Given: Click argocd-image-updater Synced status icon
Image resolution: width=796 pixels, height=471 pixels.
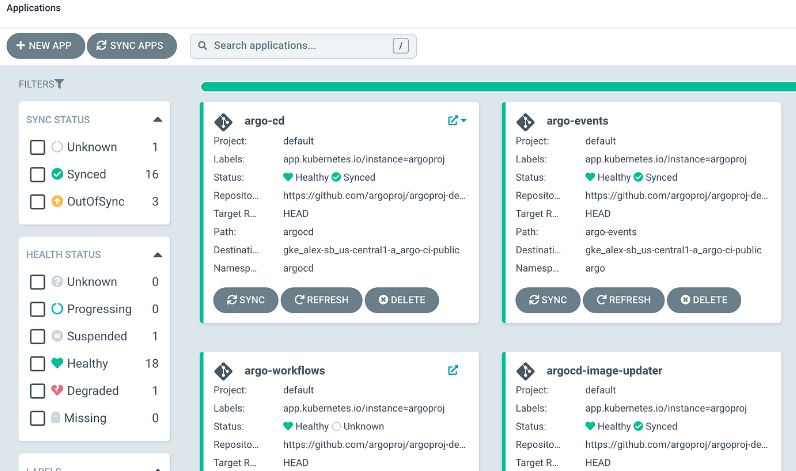Looking at the screenshot, I should 638,426.
